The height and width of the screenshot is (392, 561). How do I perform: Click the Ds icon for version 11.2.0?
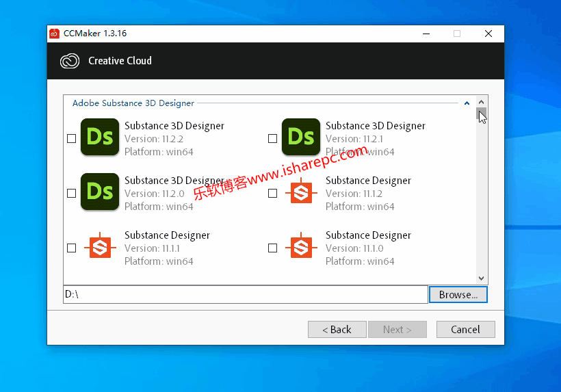click(100, 192)
